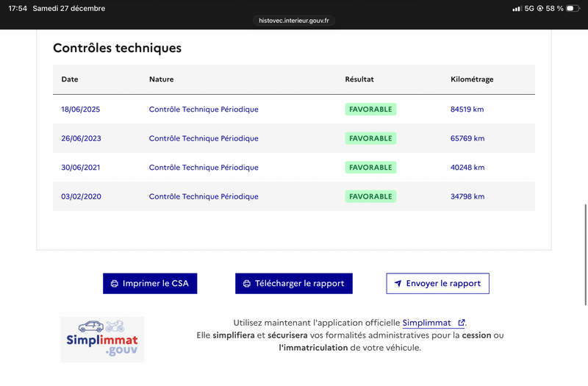This screenshot has height=386, width=588.
Task: Click the Résultat column header
Action: coord(359,79)
